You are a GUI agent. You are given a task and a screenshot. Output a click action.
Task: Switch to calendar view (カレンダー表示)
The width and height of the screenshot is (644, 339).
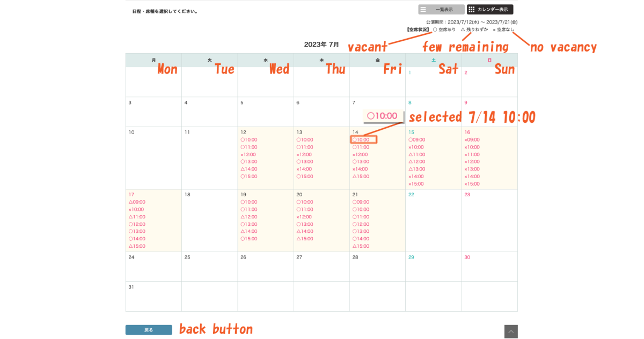490,10
